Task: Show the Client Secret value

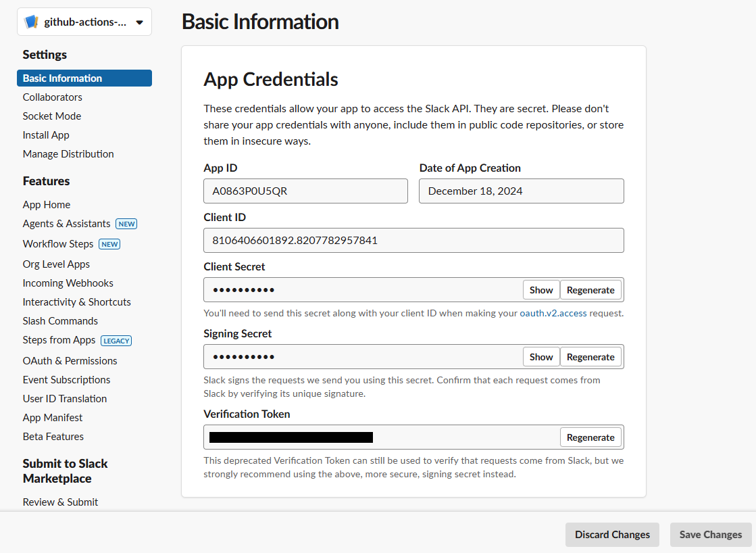Action: [541, 290]
